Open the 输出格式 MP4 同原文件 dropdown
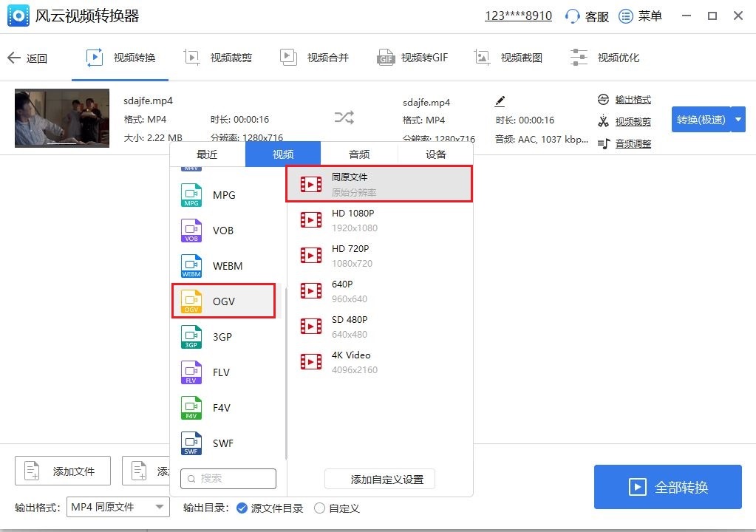This screenshot has height=532, width=756. click(118, 507)
